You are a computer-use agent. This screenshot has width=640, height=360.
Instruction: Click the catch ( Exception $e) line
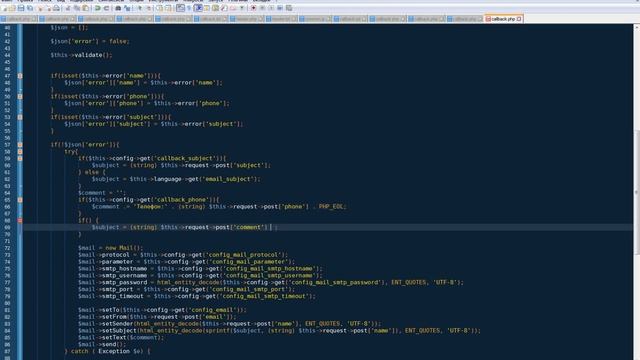107,351
